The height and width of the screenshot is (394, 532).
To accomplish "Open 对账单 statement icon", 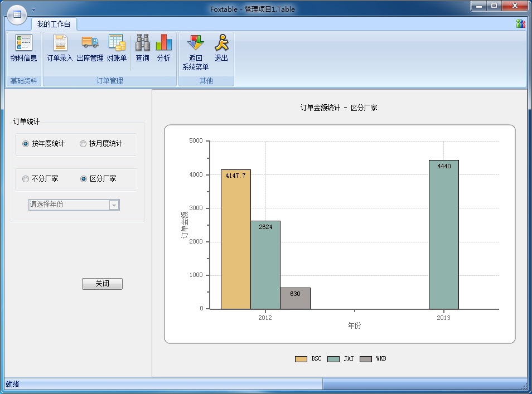I will pos(117,48).
